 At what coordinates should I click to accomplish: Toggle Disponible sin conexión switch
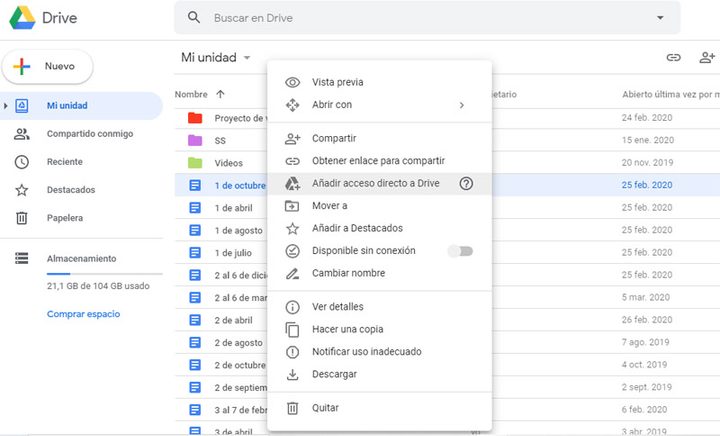click(x=461, y=251)
